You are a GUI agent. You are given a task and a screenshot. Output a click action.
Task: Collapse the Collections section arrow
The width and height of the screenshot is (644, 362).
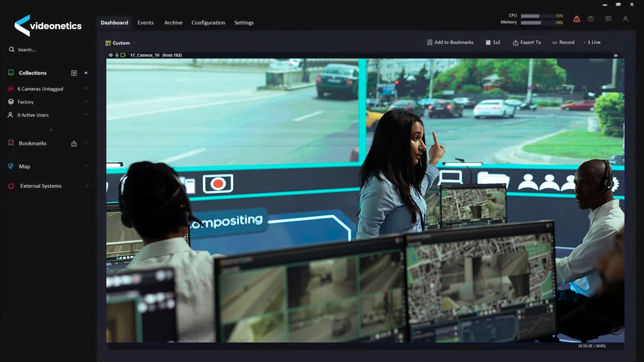(x=86, y=73)
